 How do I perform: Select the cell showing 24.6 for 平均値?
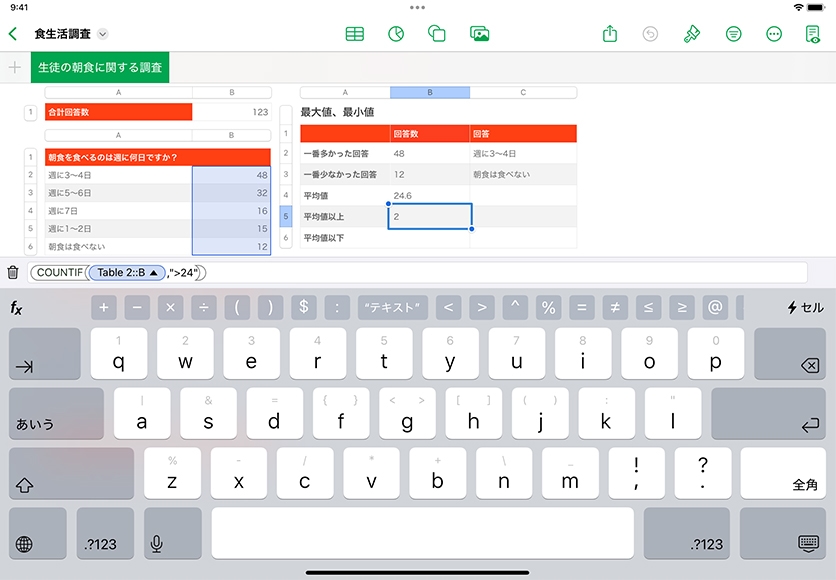click(x=428, y=195)
